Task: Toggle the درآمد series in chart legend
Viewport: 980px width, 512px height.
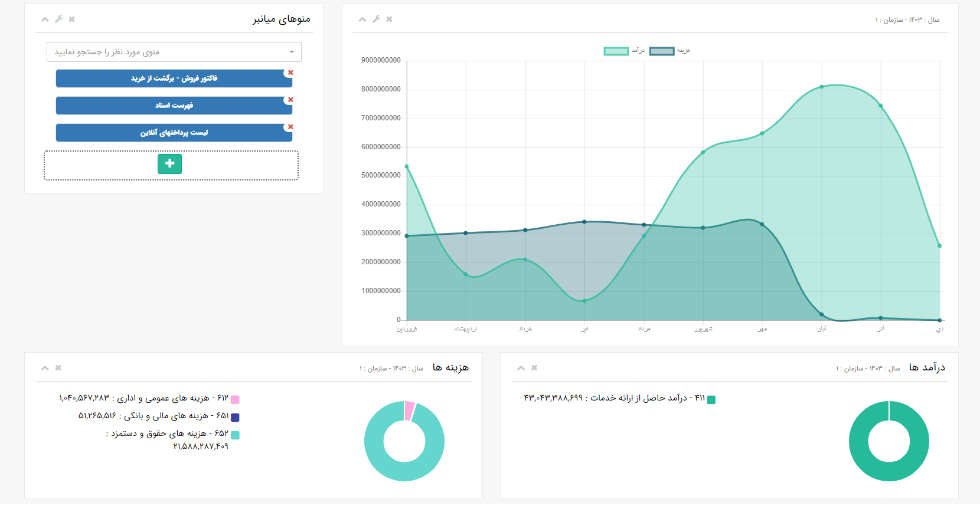Action: [x=616, y=51]
